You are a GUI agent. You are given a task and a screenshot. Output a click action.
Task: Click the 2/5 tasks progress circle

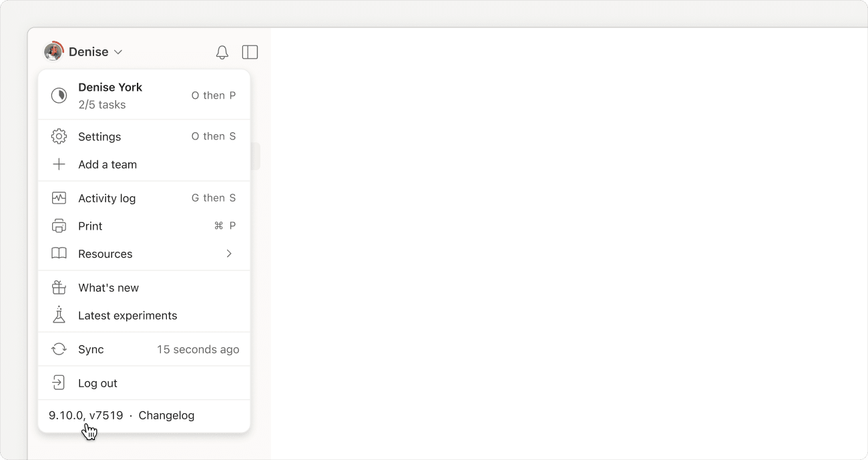click(59, 95)
